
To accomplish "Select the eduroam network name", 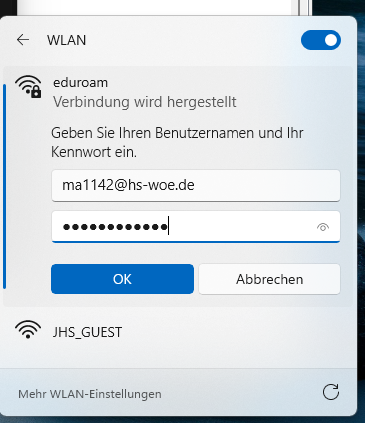I will coord(80,83).
